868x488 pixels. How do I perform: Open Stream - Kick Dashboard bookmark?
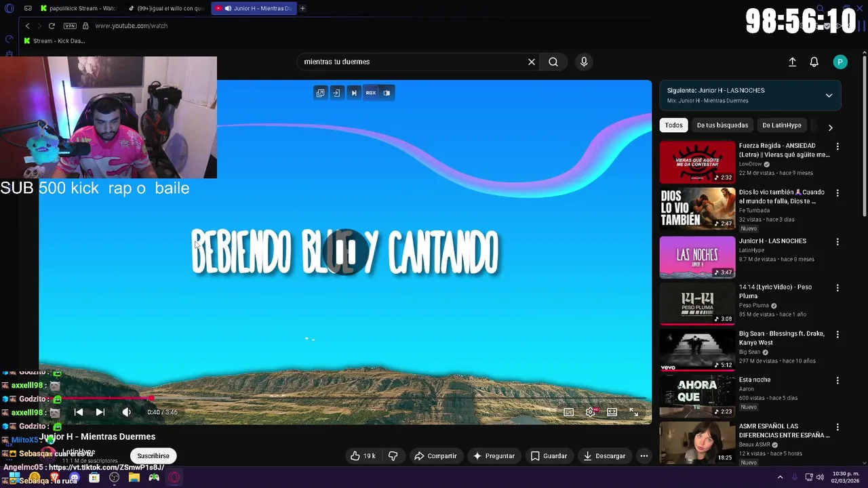tap(54, 41)
